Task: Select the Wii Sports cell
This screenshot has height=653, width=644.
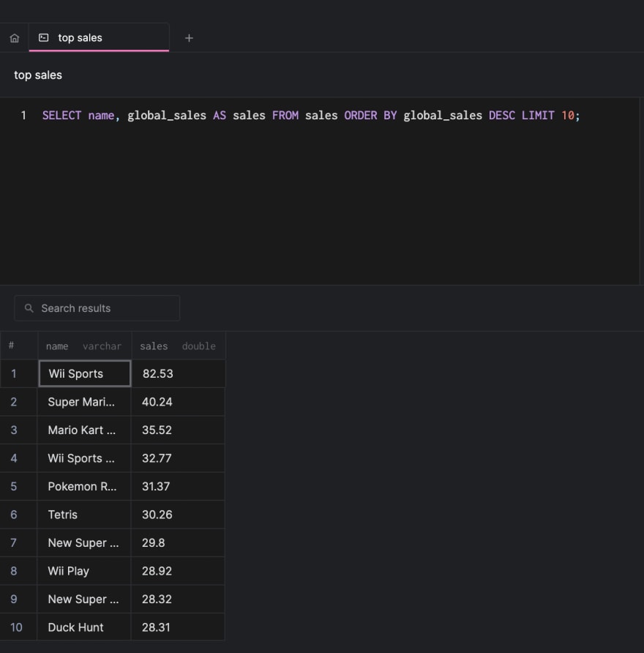Action: (x=84, y=373)
